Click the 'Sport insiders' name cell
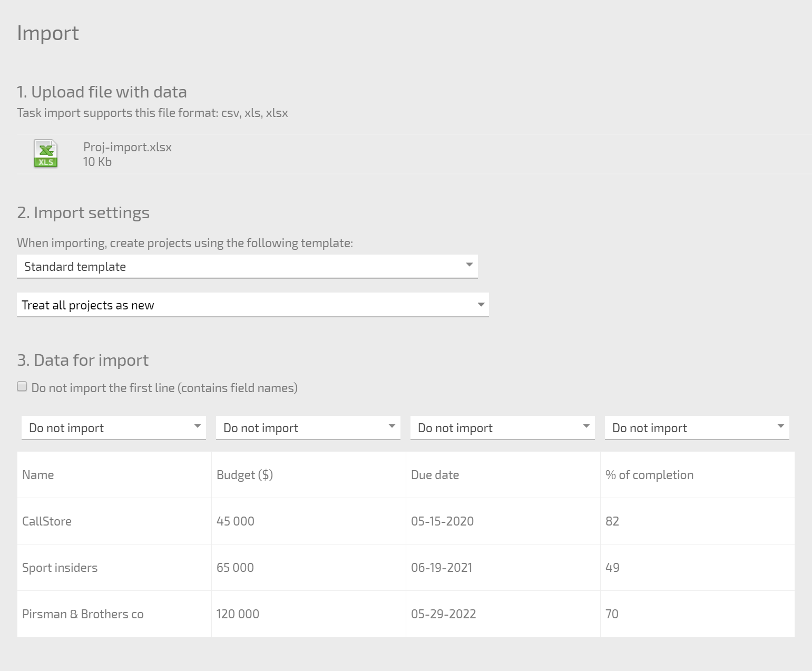The height and width of the screenshot is (671, 812). click(x=114, y=568)
